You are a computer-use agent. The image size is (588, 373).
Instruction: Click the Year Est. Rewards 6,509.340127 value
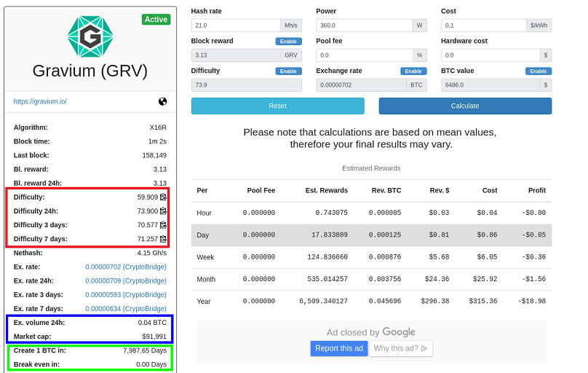pyautogui.click(x=323, y=301)
